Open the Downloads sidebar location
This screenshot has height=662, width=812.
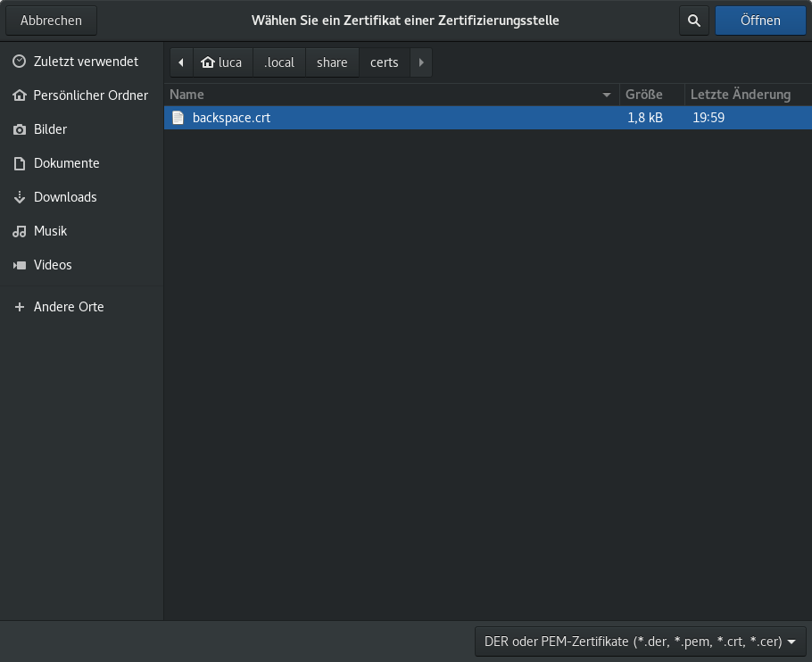pyautogui.click(x=65, y=197)
